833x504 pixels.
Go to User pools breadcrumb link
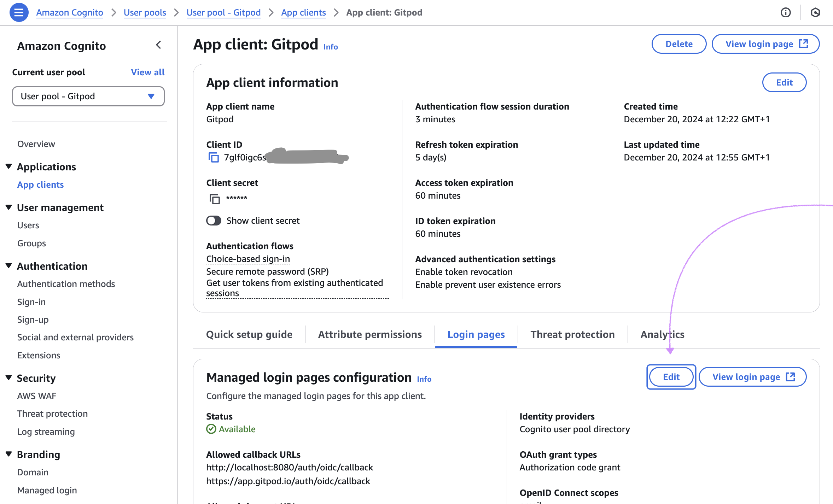[x=145, y=13]
